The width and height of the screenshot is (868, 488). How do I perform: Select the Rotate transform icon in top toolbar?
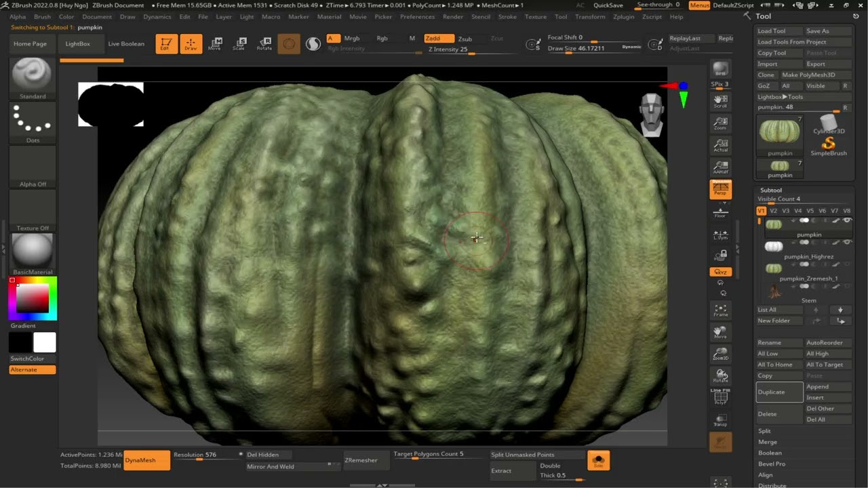[264, 44]
